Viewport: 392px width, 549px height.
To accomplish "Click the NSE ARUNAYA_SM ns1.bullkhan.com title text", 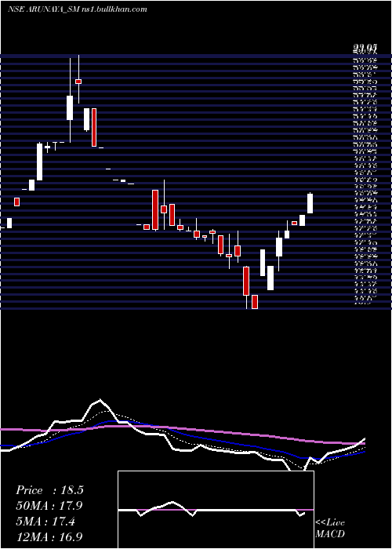I will 77,9.
